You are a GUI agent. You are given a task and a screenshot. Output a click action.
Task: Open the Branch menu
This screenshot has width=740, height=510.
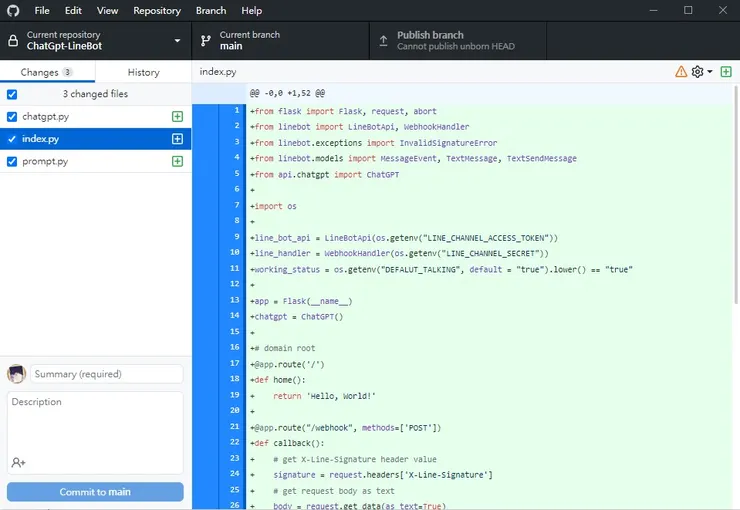point(211,10)
